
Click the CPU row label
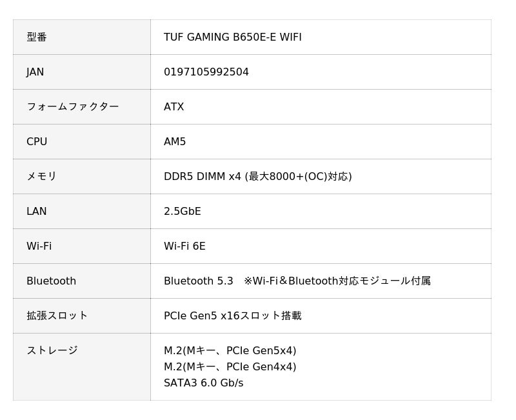(37, 142)
